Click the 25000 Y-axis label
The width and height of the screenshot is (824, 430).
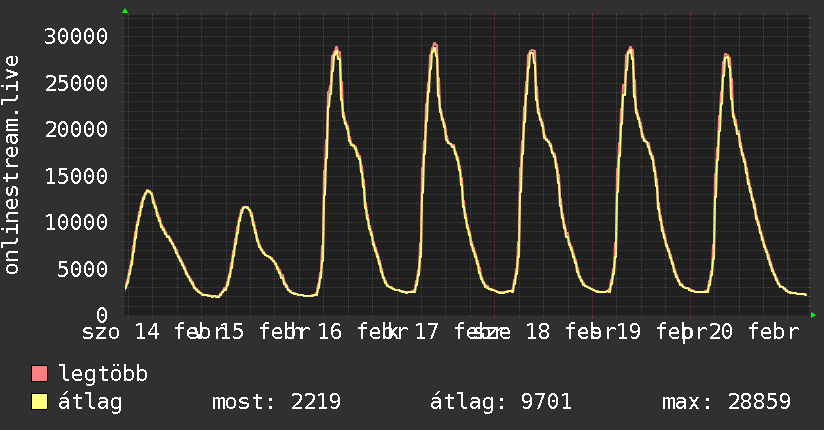click(x=78, y=83)
